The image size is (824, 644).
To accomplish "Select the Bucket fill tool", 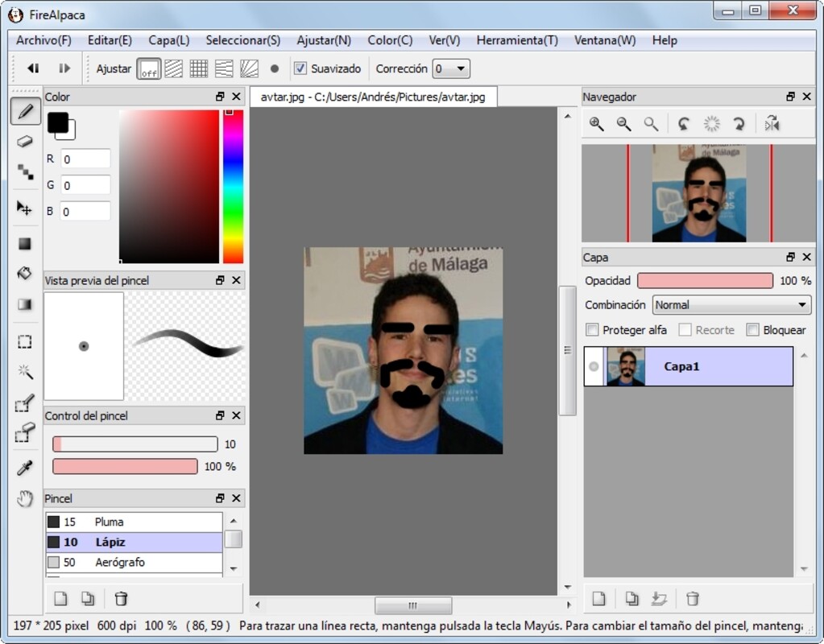I will tap(25, 274).
